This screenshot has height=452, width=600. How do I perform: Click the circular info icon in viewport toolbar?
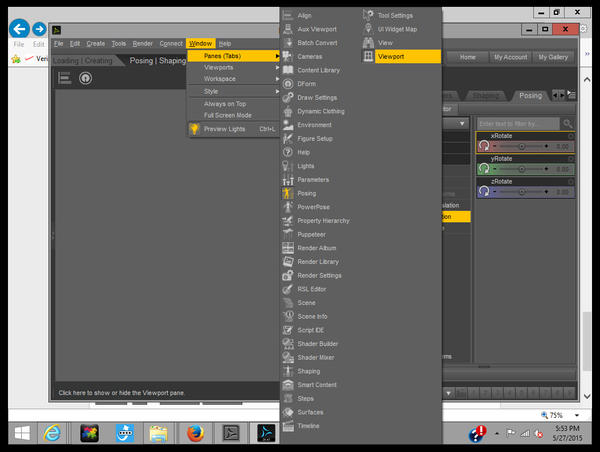[85, 78]
